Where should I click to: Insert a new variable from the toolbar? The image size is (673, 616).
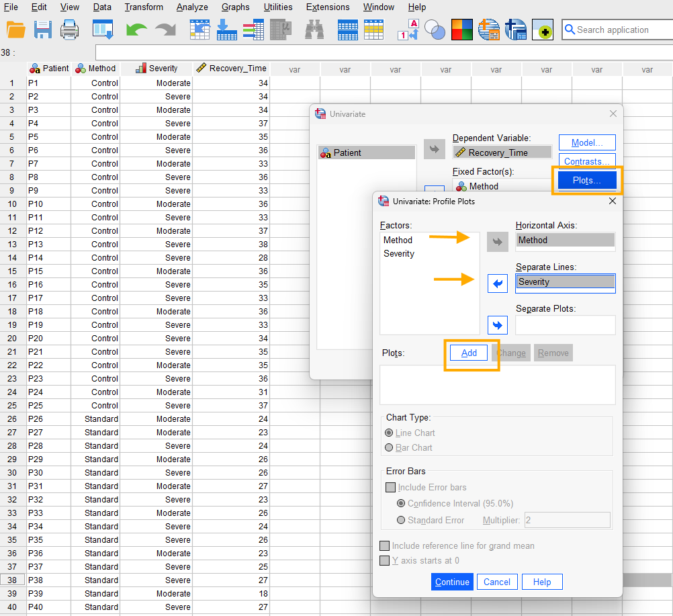pyautogui.click(x=374, y=30)
